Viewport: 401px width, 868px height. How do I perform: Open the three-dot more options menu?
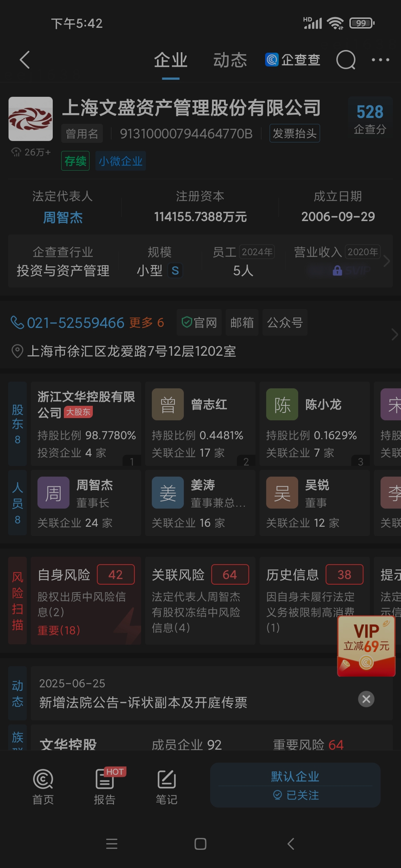381,60
